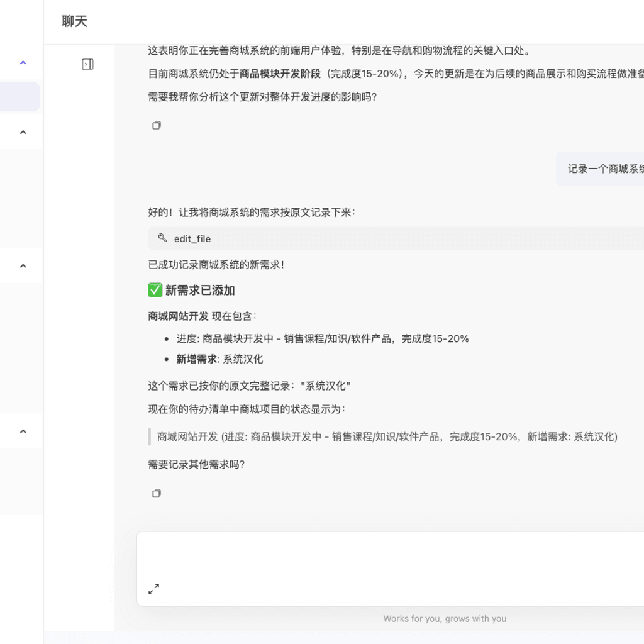Click the 新增需求: 系统汉化 bullet
The width and height of the screenshot is (644, 644).
click(x=219, y=359)
